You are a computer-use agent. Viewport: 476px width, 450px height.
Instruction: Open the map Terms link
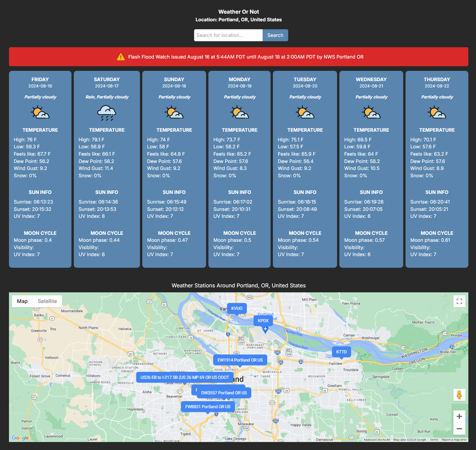(x=434, y=440)
